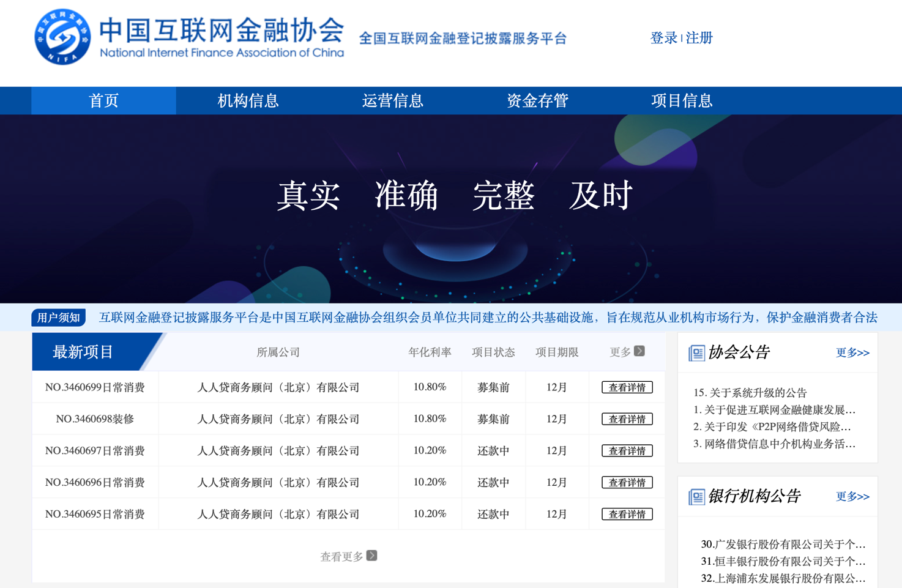
Task: Expand more 协会公告 announcements via 更多>>
Action: (x=852, y=353)
